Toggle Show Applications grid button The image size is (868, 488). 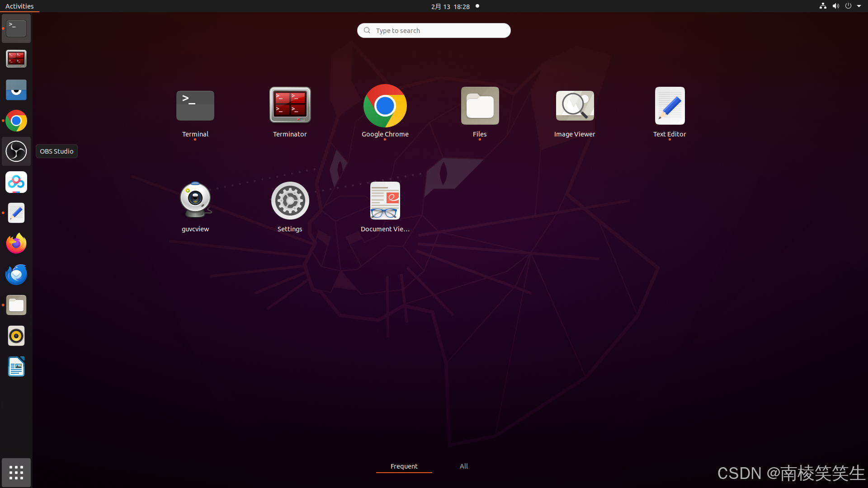(x=16, y=473)
